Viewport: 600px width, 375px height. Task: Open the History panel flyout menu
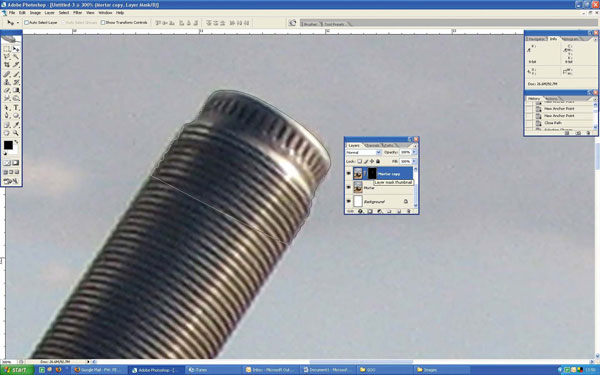[595, 99]
